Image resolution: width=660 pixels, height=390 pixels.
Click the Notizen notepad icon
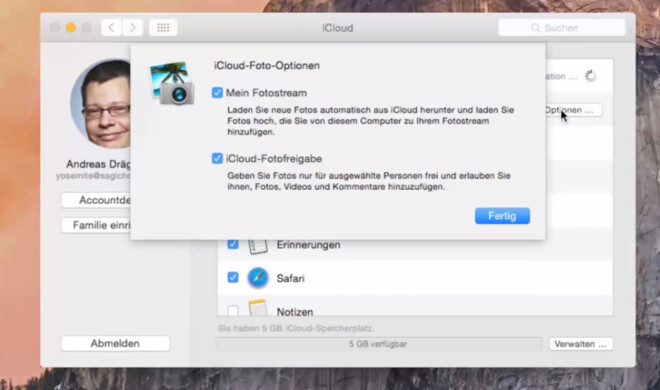pos(258,308)
